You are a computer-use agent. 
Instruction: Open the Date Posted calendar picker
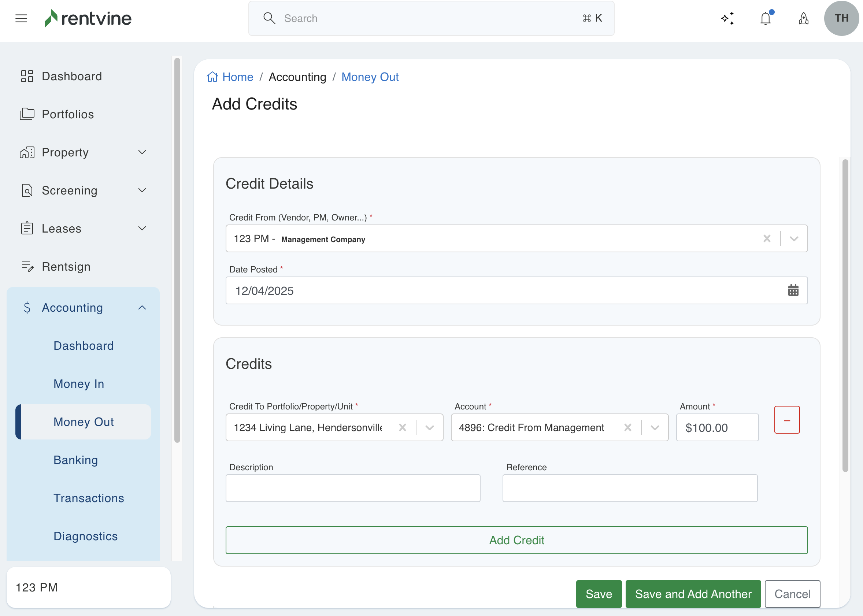pos(793,290)
